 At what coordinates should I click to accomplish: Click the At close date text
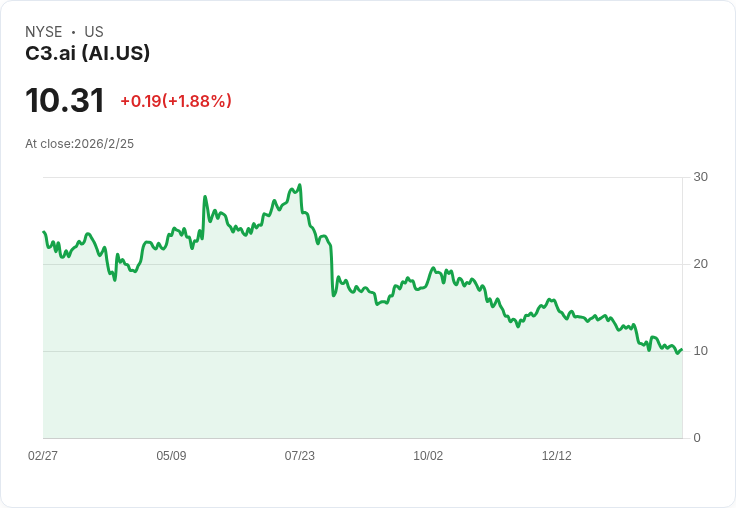pyautogui.click(x=79, y=144)
